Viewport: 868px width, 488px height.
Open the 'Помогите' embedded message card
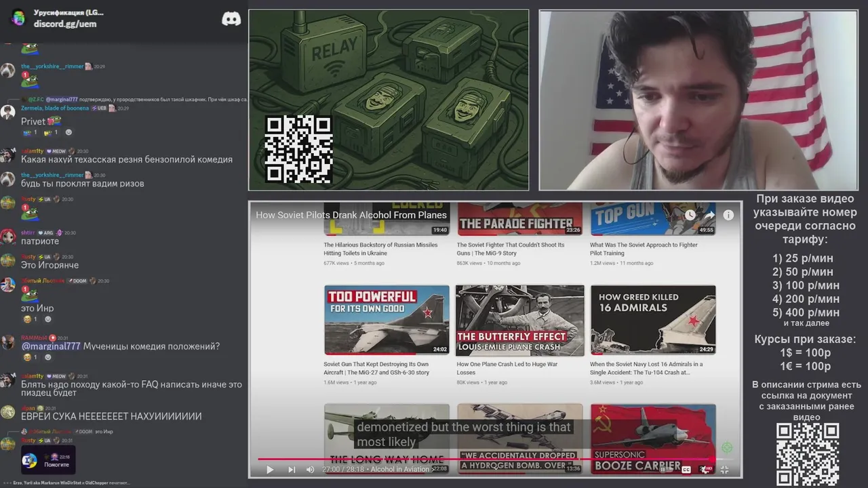48,460
